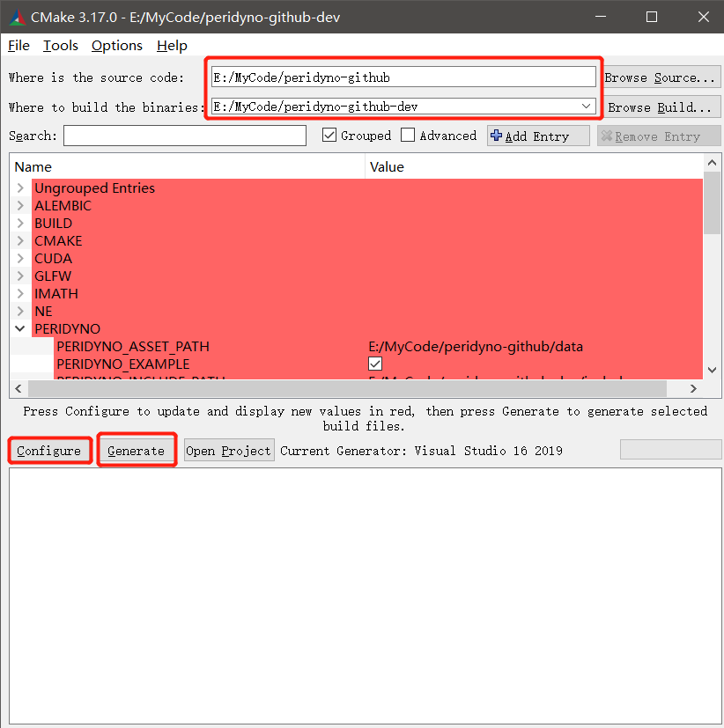This screenshot has width=724, height=728.
Task: Open the build binaries path dropdown
Action: [587, 107]
